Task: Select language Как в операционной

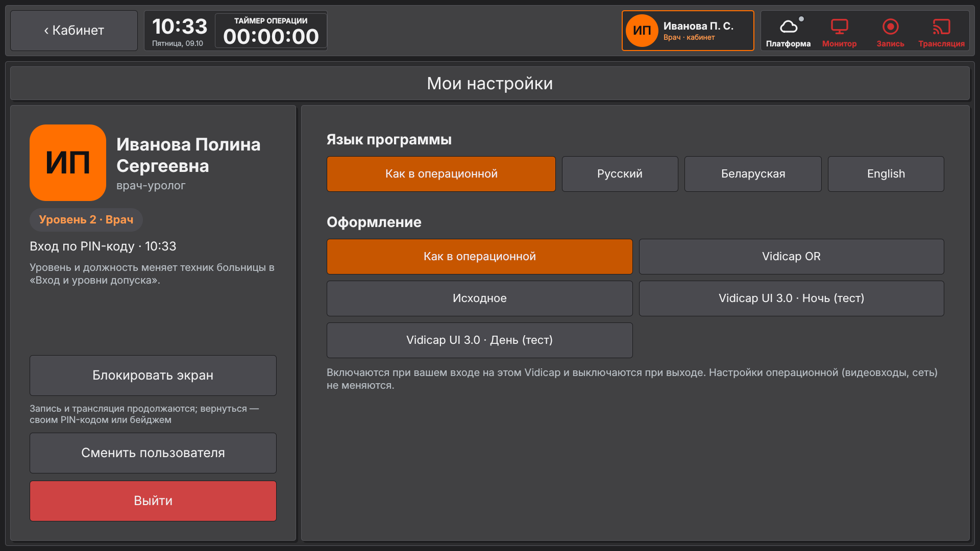Action: (441, 174)
